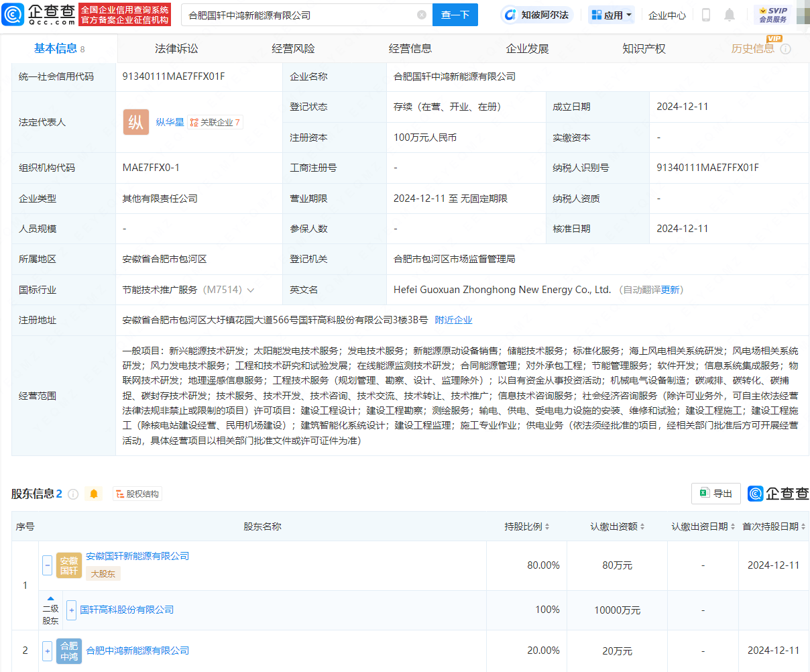Open the 附近企业 link
810x672 pixels.
(x=453, y=320)
